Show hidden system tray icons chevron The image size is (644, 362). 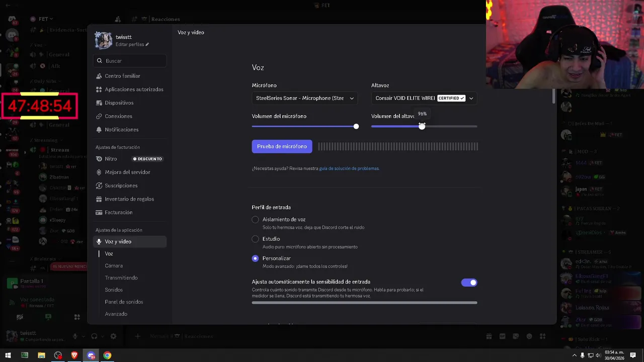575,355
